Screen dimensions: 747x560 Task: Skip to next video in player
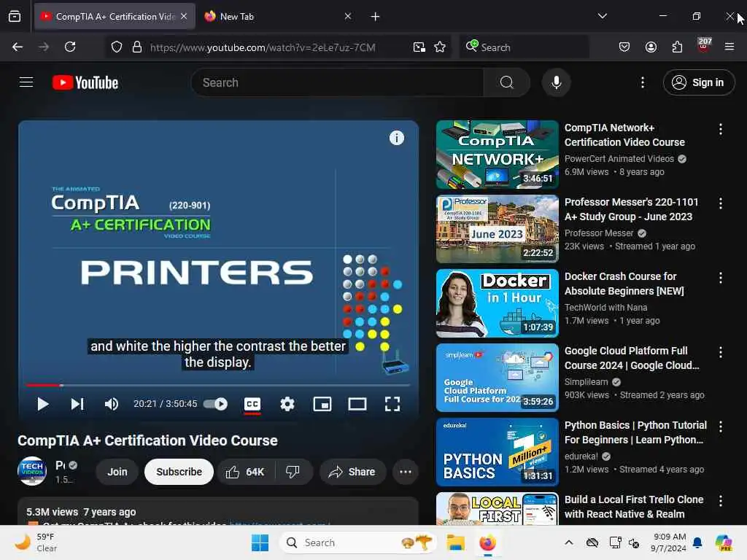click(x=77, y=404)
